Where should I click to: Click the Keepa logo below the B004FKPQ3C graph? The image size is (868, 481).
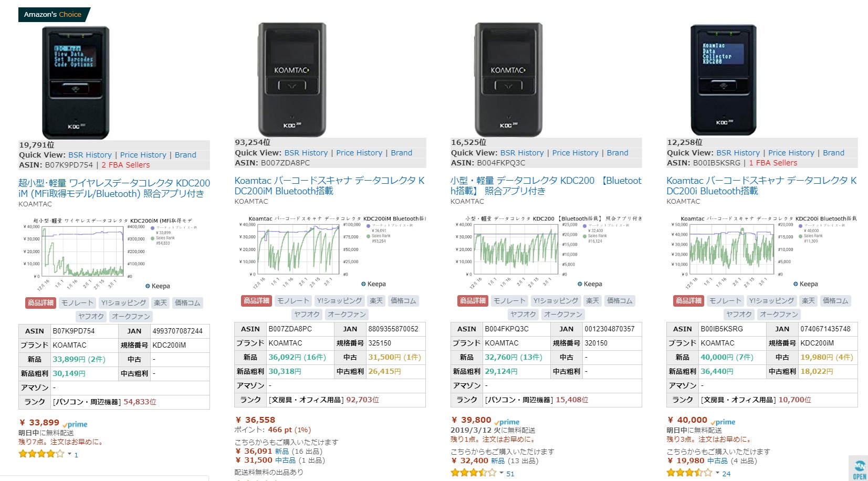click(590, 284)
